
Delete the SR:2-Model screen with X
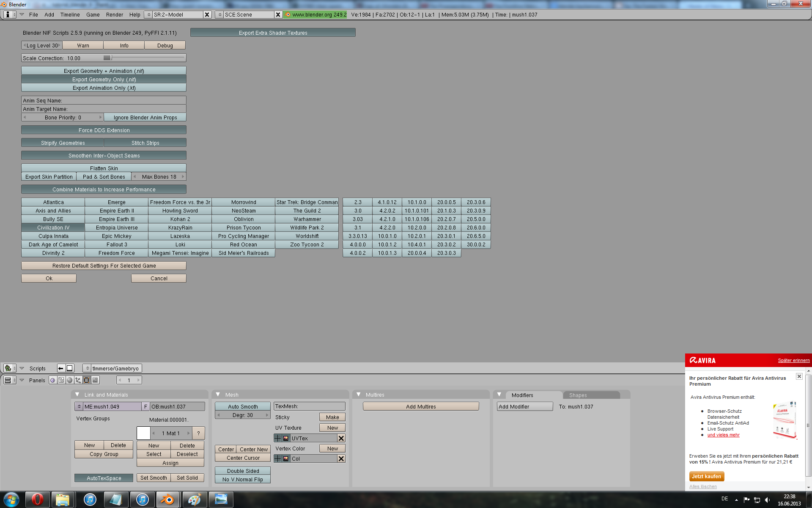[x=207, y=14]
